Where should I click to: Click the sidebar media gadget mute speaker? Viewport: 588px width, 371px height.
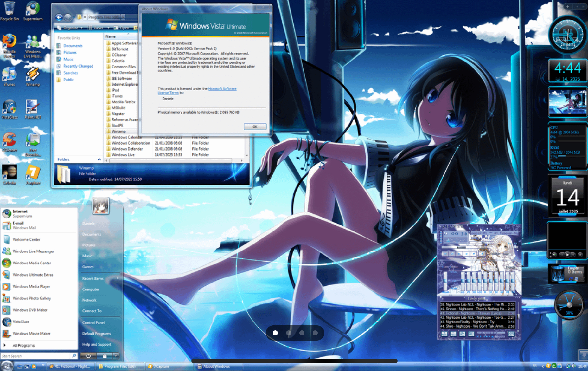tap(554, 254)
